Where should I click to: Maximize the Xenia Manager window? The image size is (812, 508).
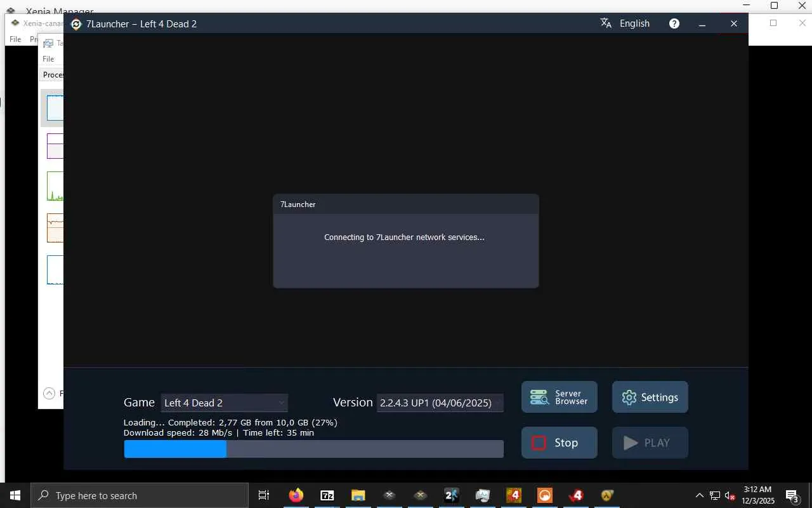(774, 6)
